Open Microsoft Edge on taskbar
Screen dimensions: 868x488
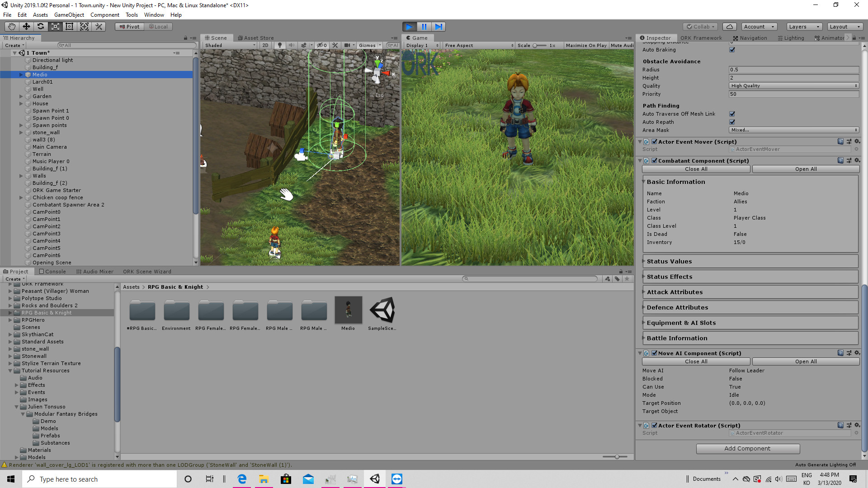point(242,479)
